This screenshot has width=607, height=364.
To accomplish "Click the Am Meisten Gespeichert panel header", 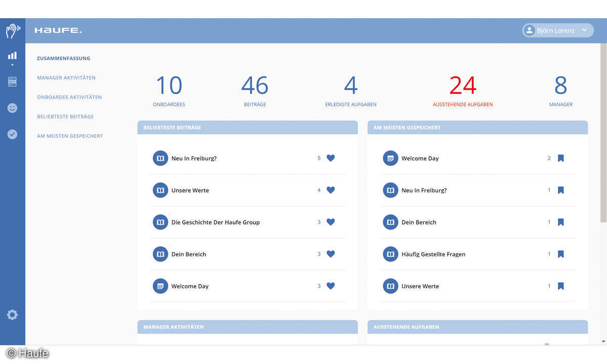I will tap(478, 127).
